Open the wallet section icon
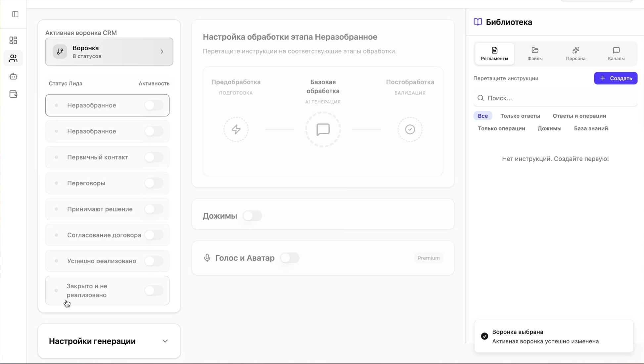 (x=13, y=94)
